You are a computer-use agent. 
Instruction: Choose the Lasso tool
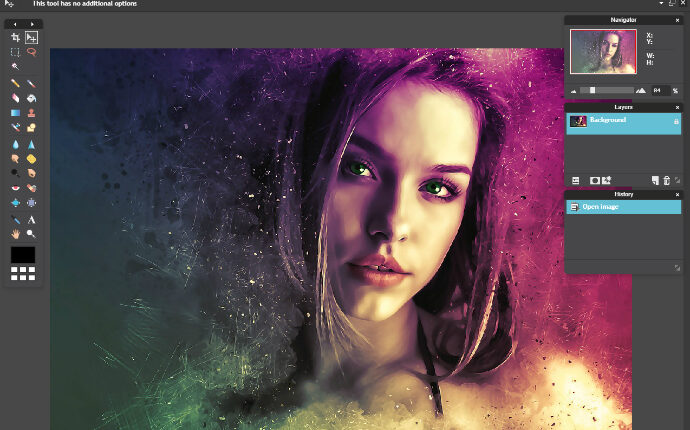32,51
